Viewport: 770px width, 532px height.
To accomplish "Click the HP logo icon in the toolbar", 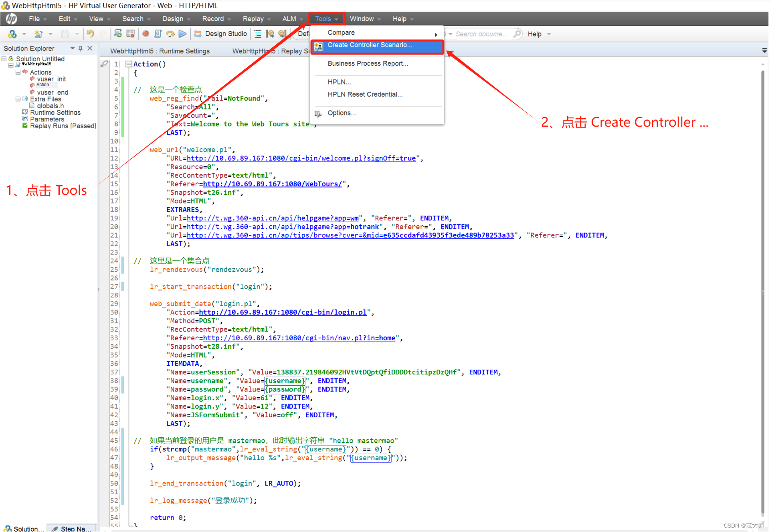I will (x=12, y=34).
